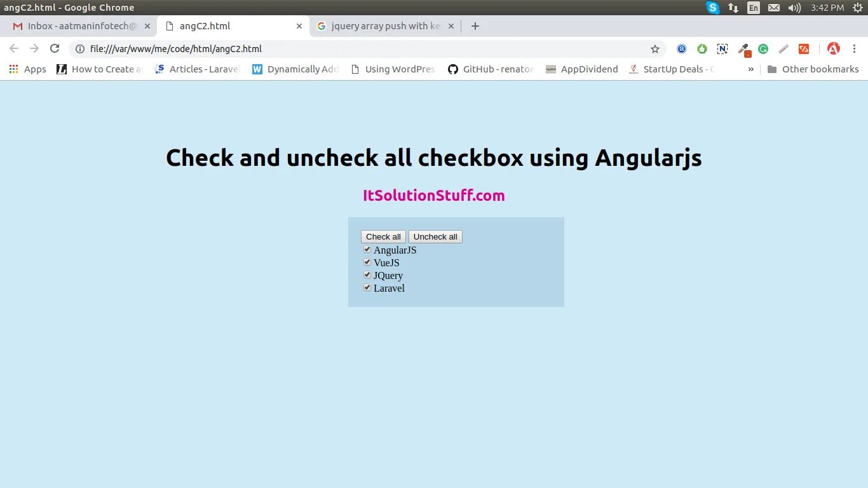Image resolution: width=868 pixels, height=488 pixels.
Task: Open the Grammarly extension
Action: click(763, 49)
